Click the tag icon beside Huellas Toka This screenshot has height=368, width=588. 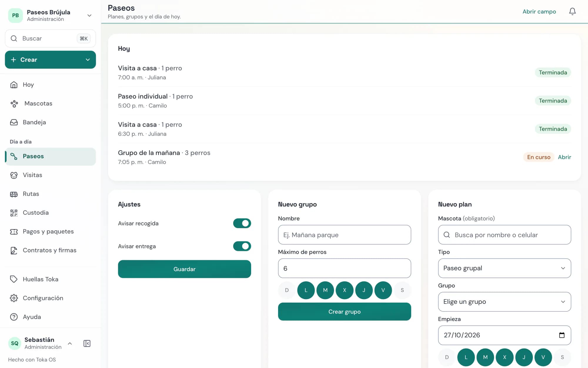coord(14,279)
